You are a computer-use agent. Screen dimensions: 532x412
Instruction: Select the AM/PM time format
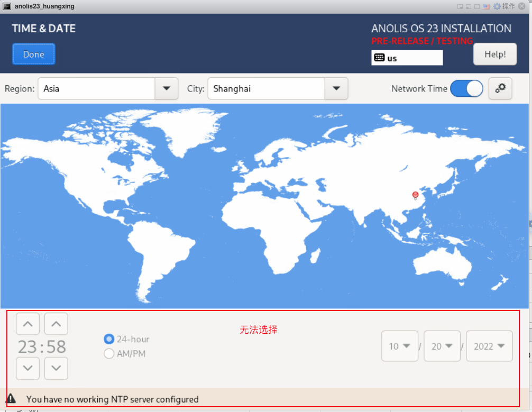[x=109, y=353]
